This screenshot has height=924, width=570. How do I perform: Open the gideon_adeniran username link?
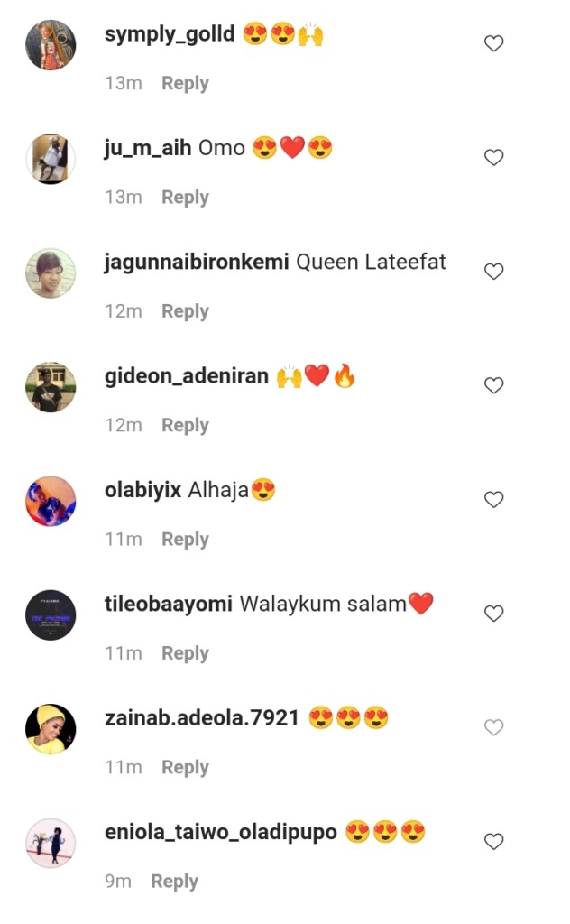point(186,376)
